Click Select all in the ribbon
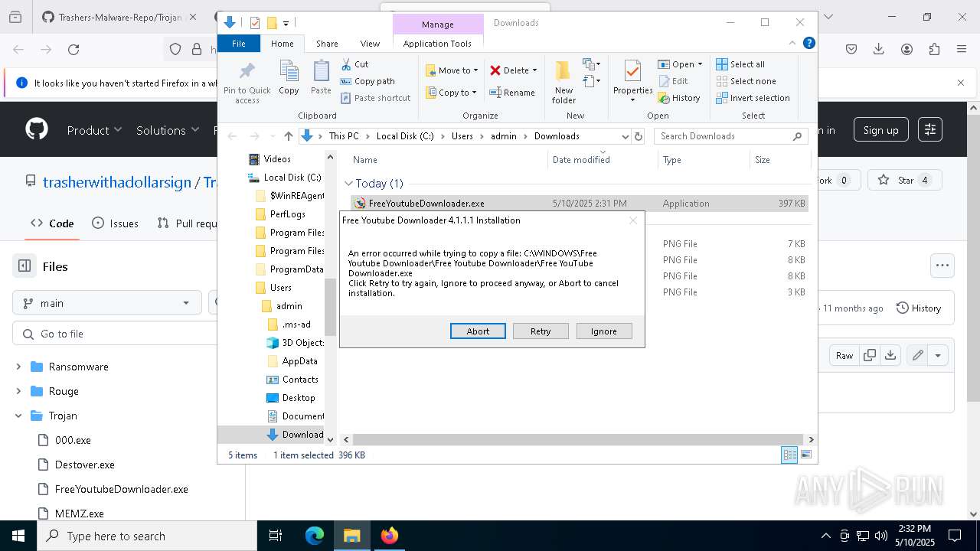The width and height of the screenshot is (980, 551). coord(740,64)
